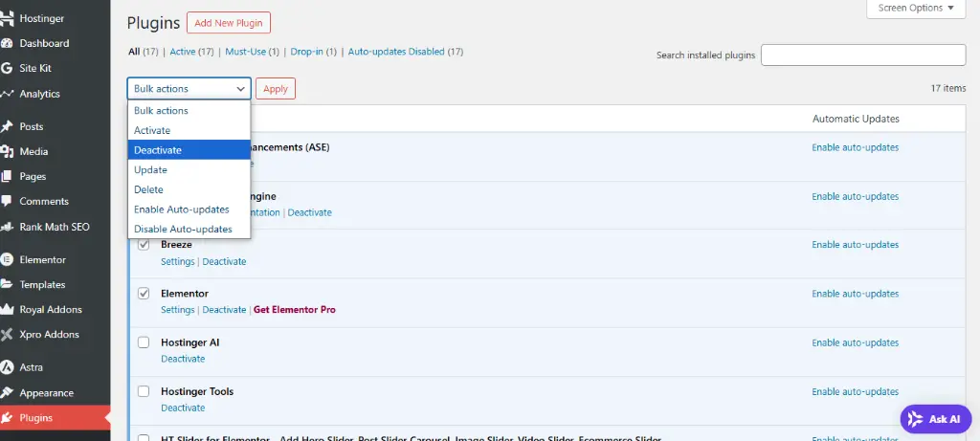The image size is (980, 441).
Task: Click the Apply button
Action: click(276, 89)
